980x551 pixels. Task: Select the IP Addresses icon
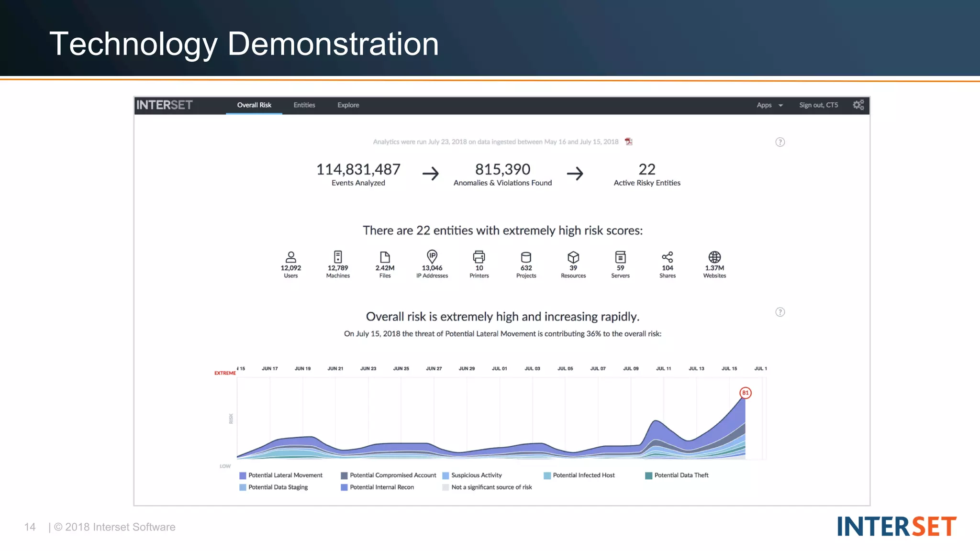click(432, 256)
